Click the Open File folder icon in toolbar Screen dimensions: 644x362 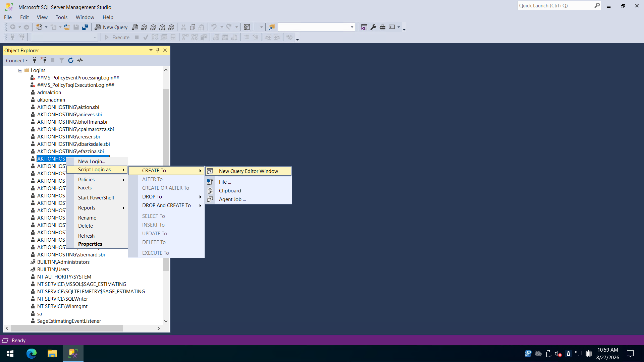click(x=67, y=27)
